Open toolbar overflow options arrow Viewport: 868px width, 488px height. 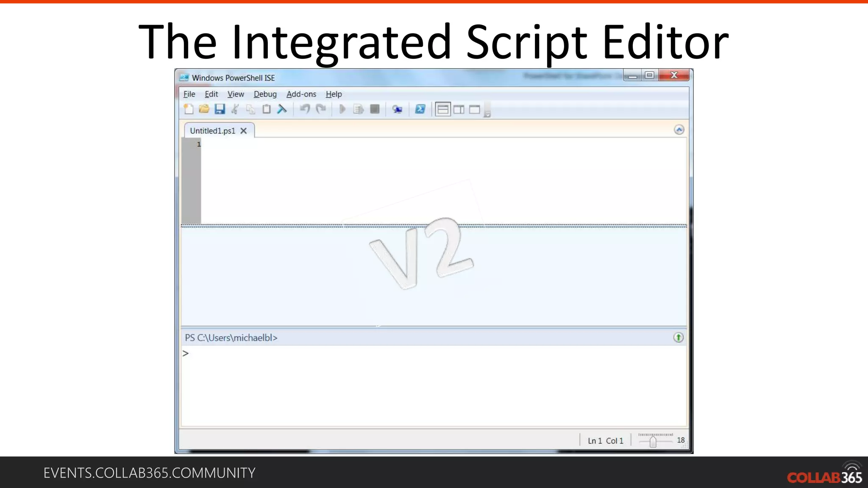pos(487,114)
